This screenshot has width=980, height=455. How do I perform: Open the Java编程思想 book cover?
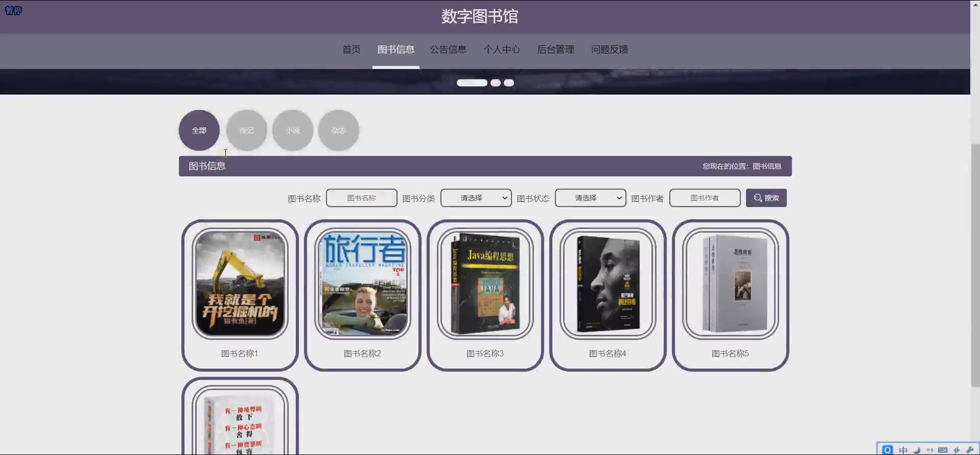click(x=485, y=283)
